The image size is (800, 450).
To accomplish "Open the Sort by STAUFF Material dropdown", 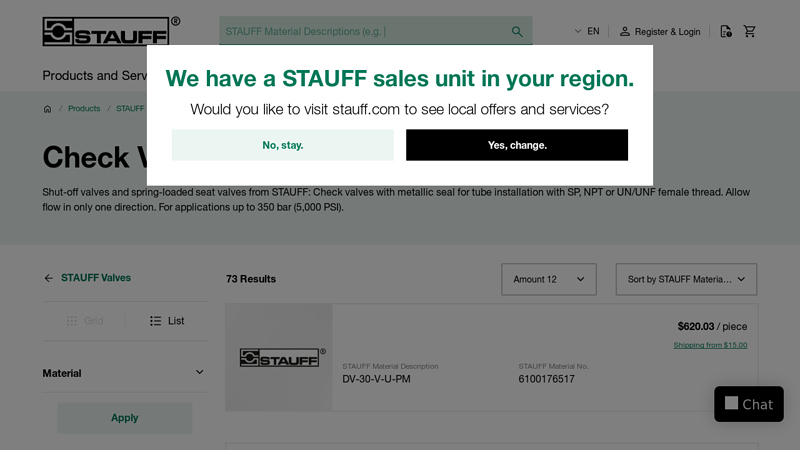I will (686, 279).
